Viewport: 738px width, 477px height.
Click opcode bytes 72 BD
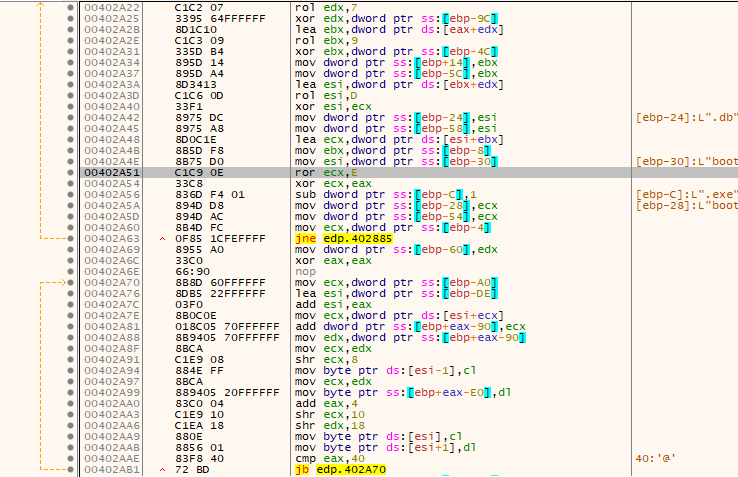coord(192,469)
